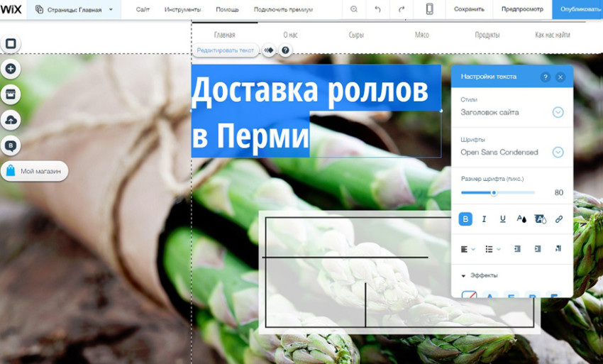Open the 'Страницы: Главная' pages dropdown
603x364 pixels.
pos(73,10)
